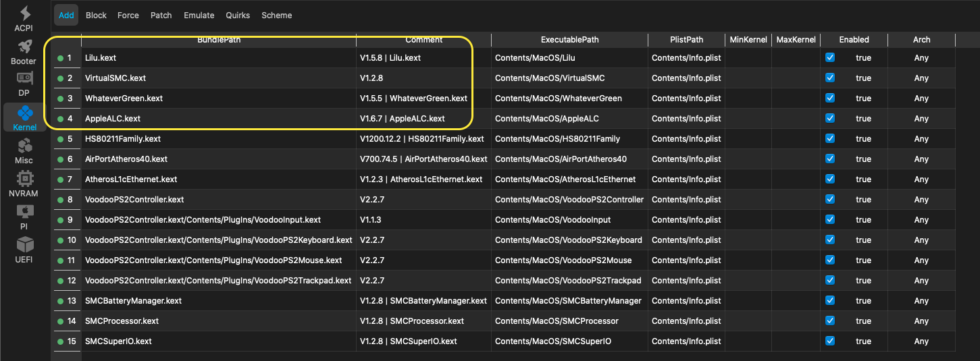Image resolution: width=980 pixels, height=361 pixels.
Task: Switch to the Scheme tab
Action: [277, 15]
